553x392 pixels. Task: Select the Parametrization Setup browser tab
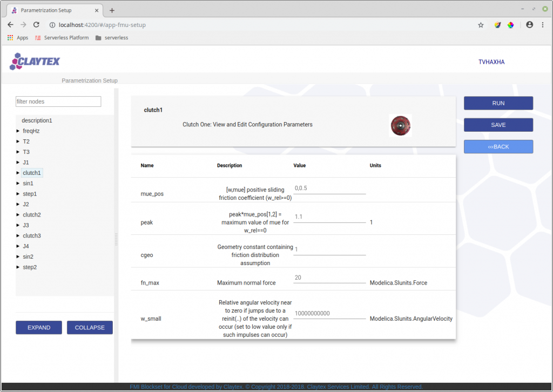click(x=55, y=11)
